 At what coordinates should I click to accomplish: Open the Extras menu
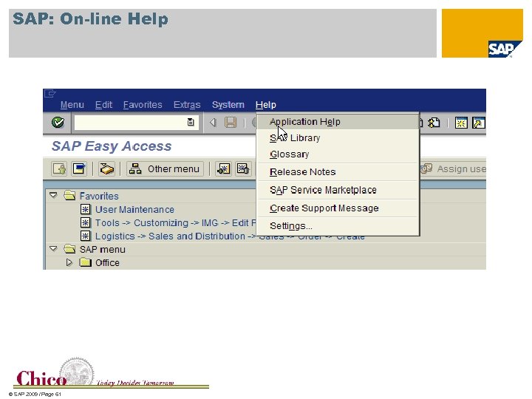pyautogui.click(x=187, y=105)
